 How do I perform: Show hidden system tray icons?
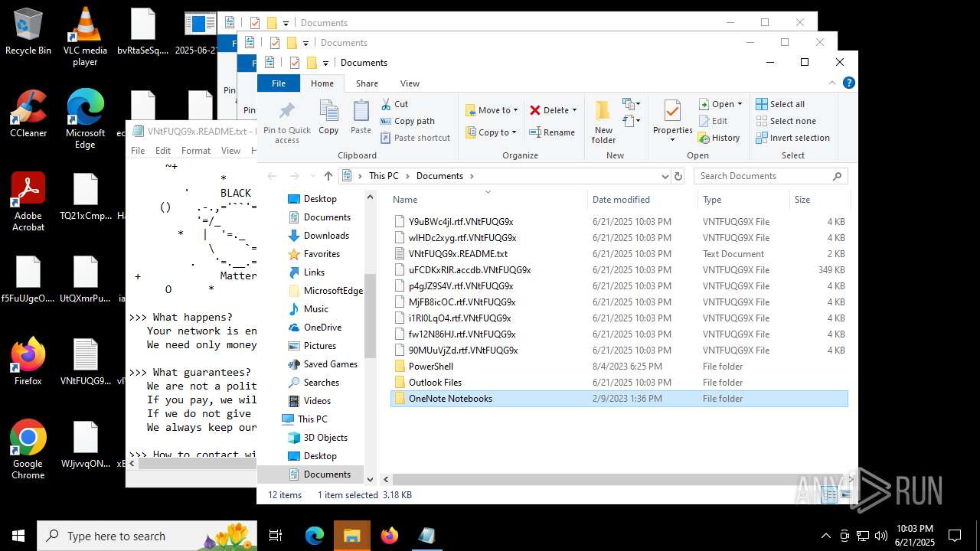click(825, 536)
